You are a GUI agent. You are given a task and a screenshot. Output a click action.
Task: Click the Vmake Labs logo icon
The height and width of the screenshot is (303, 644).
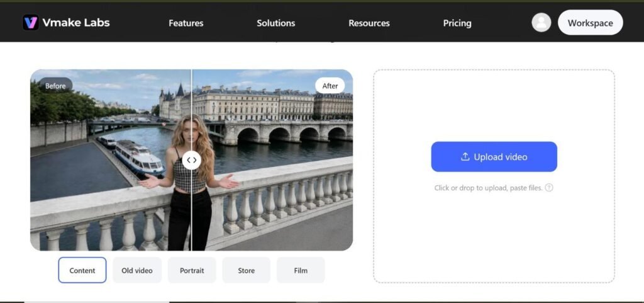[30, 23]
